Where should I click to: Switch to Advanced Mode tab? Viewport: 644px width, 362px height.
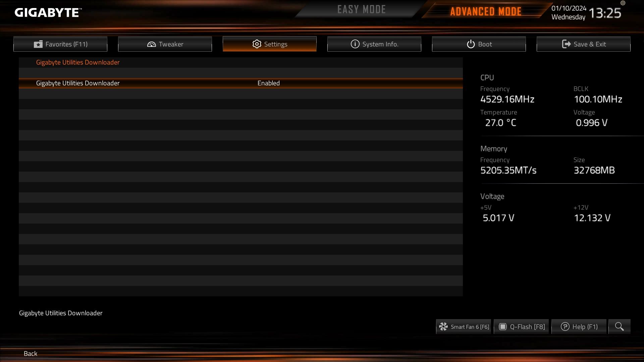[486, 11]
